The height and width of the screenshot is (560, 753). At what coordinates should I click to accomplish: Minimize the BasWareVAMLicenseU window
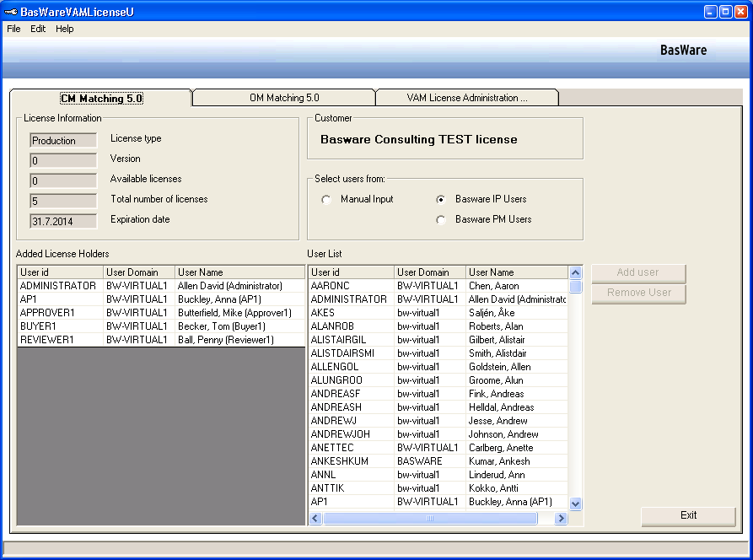tap(711, 12)
